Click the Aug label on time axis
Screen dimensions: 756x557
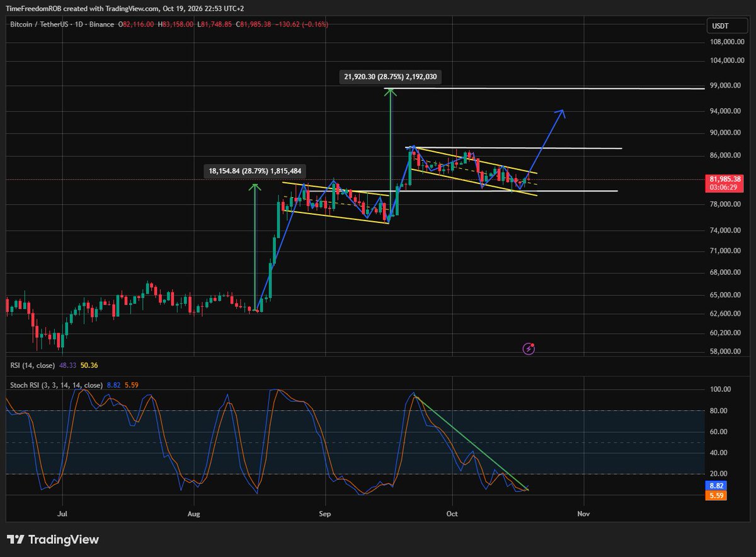pos(194,514)
